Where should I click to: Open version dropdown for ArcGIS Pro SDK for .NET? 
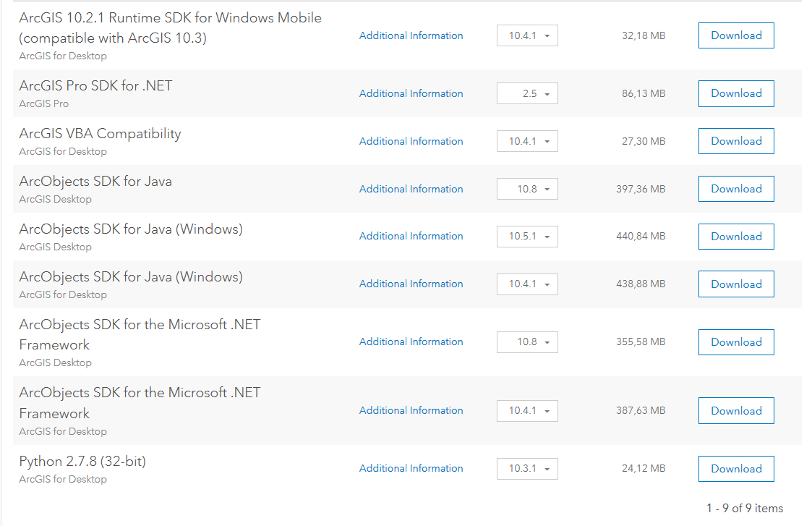pos(527,93)
